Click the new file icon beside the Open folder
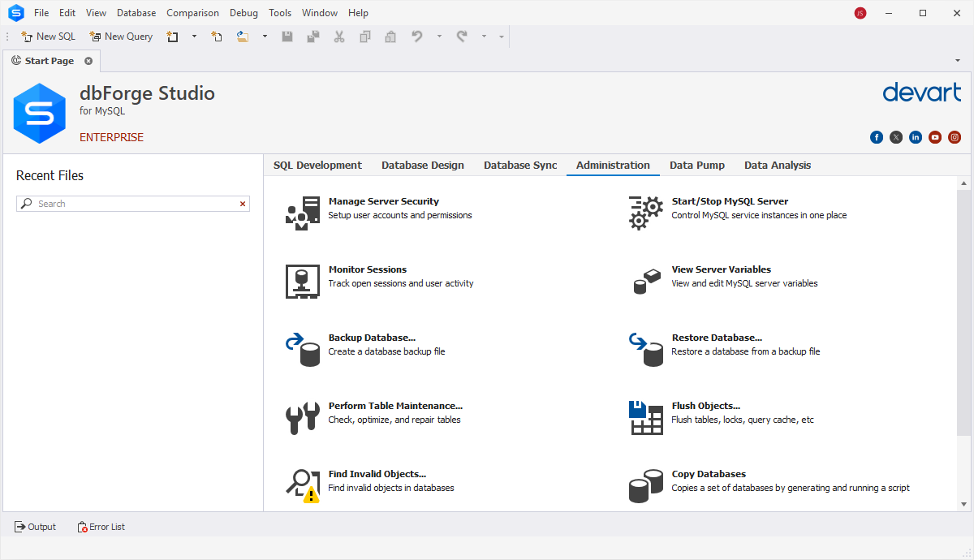The image size is (974, 560). [x=217, y=37]
